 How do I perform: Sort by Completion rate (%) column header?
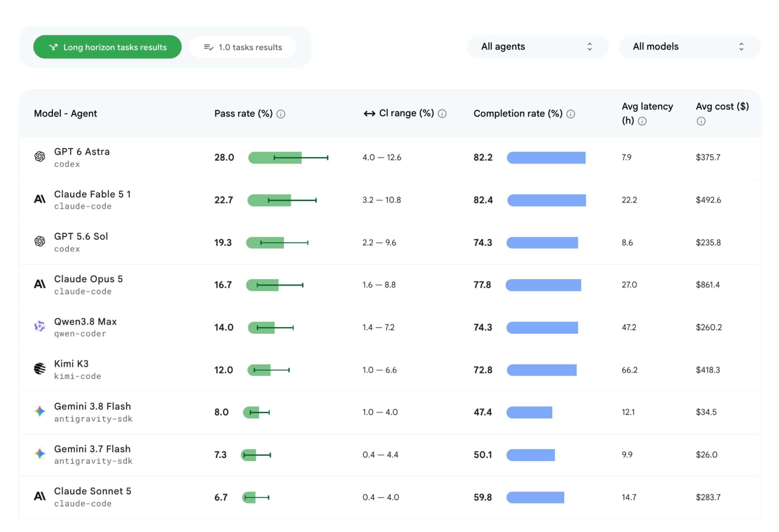coord(518,114)
